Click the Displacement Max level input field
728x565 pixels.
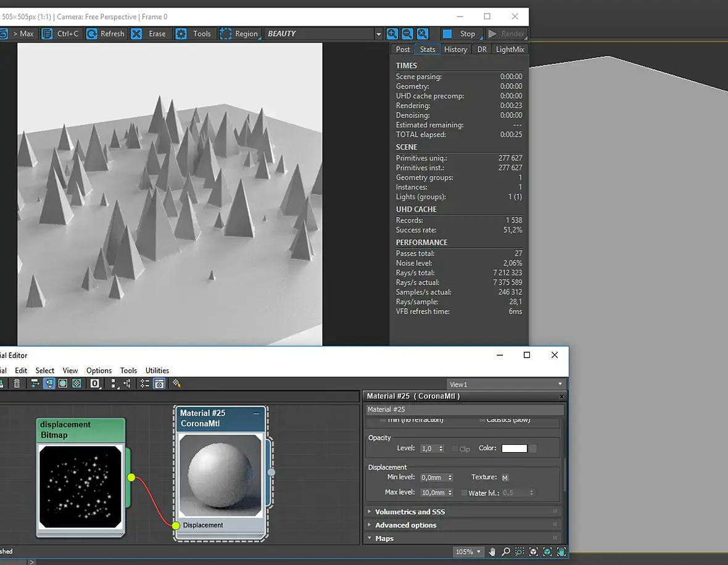pos(433,493)
